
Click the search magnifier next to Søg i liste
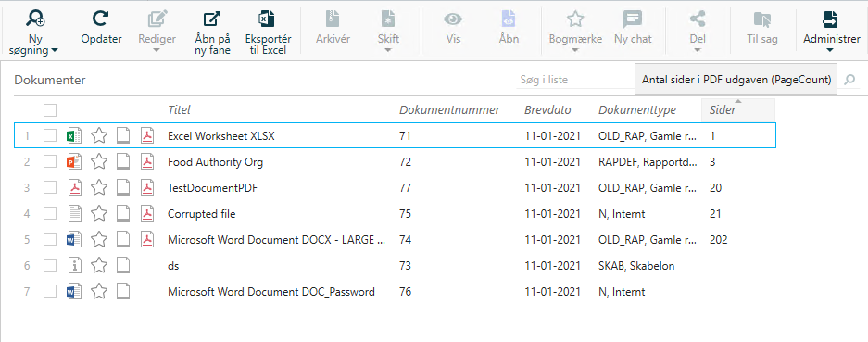[849, 80]
